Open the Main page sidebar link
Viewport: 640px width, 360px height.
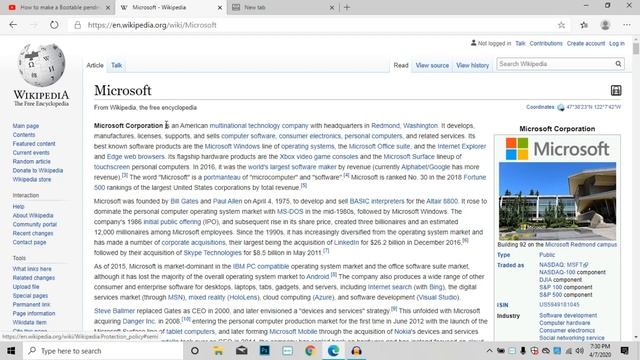point(26,126)
